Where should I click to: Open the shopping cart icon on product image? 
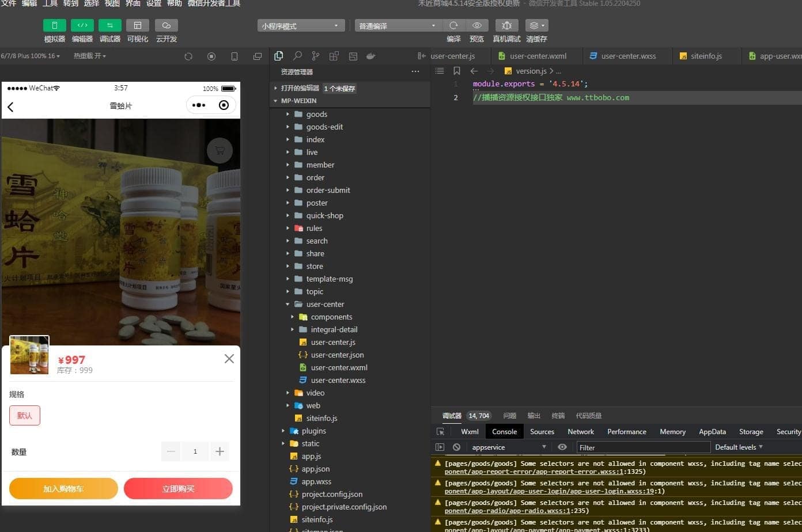click(x=220, y=151)
